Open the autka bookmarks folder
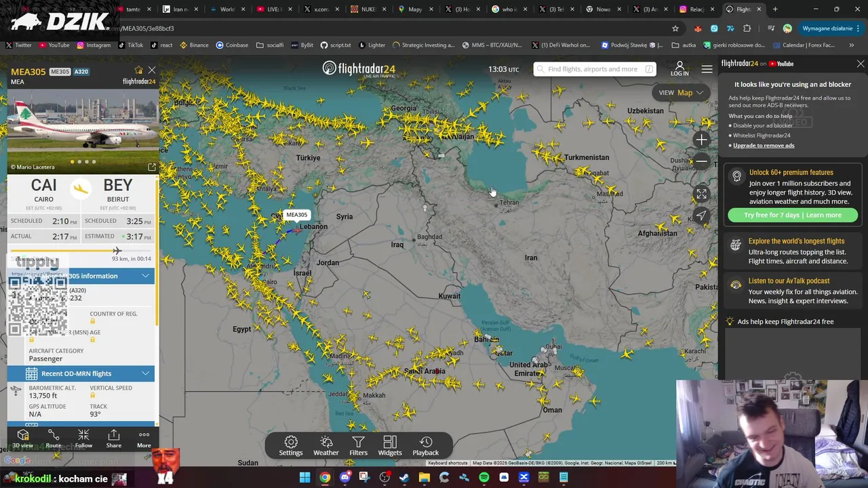 [684, 45]
